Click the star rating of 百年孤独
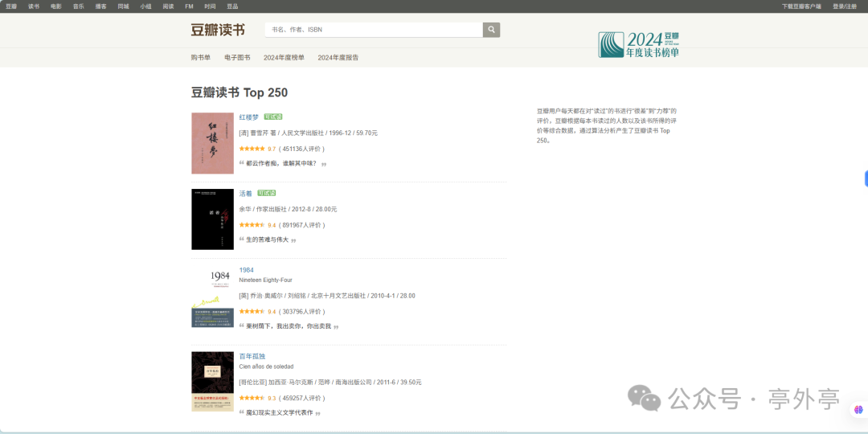Viewport: 868px width, 434px height. [252, 398]
